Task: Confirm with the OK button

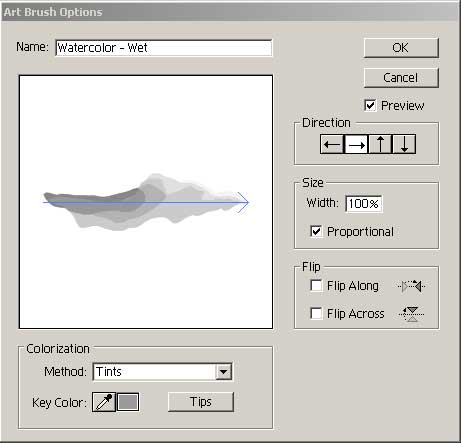Action: [x=401, y=48]
